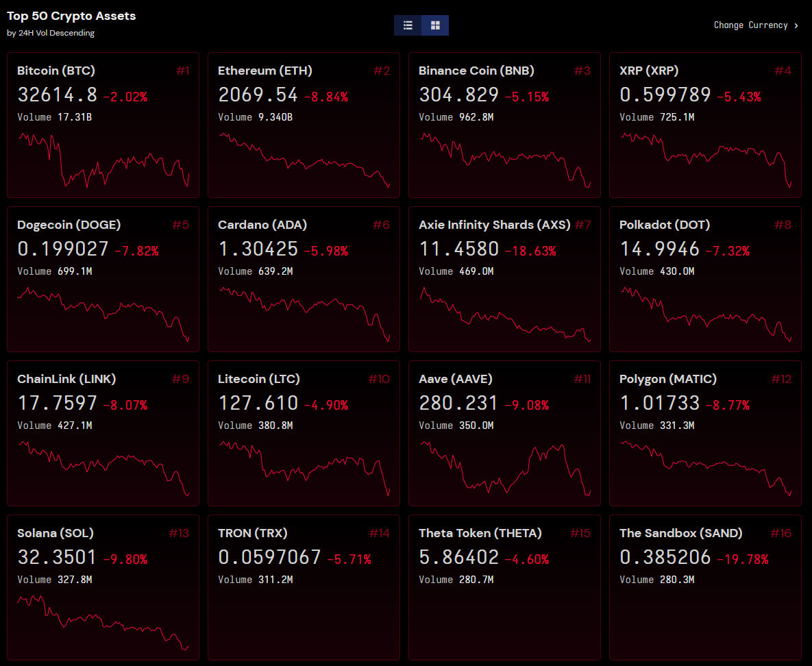
Task: Click the XRP price sparkline chart
Action: [x=706, y=160]
